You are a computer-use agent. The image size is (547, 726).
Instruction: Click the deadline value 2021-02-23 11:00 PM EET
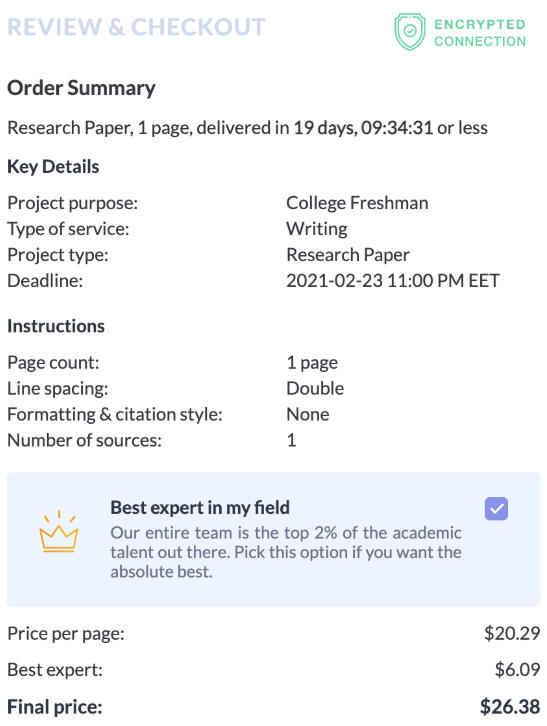393,281
